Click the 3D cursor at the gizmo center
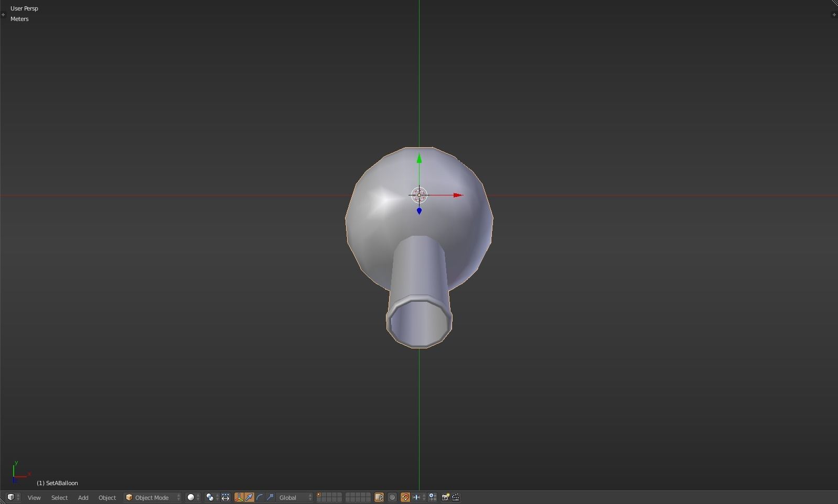 pyautogui.click(x=419, y=195)
